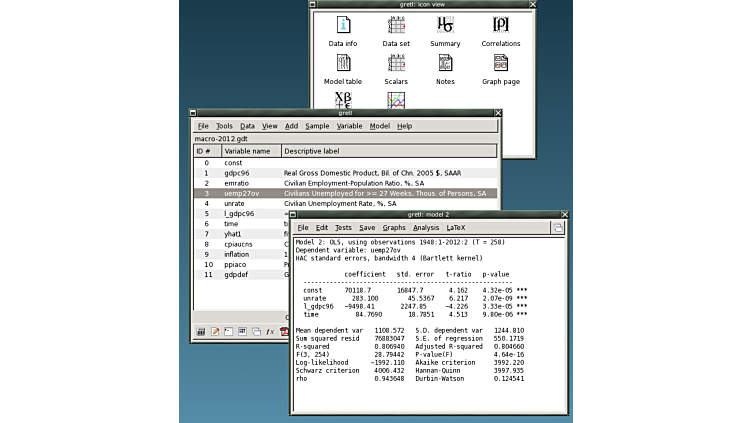Open the Notes icon
Screen dimensions: 752x423
pos(445,64)
